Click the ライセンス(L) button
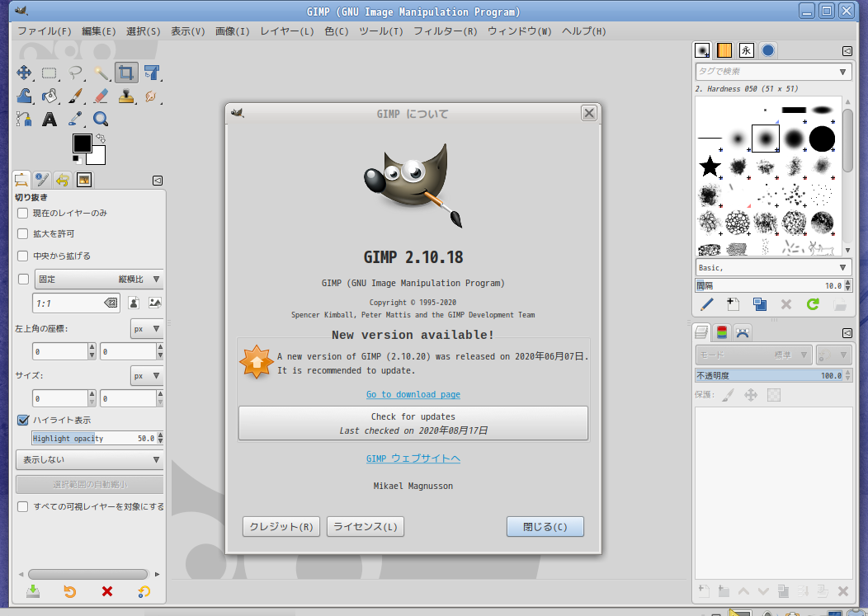 coord(366,526)
